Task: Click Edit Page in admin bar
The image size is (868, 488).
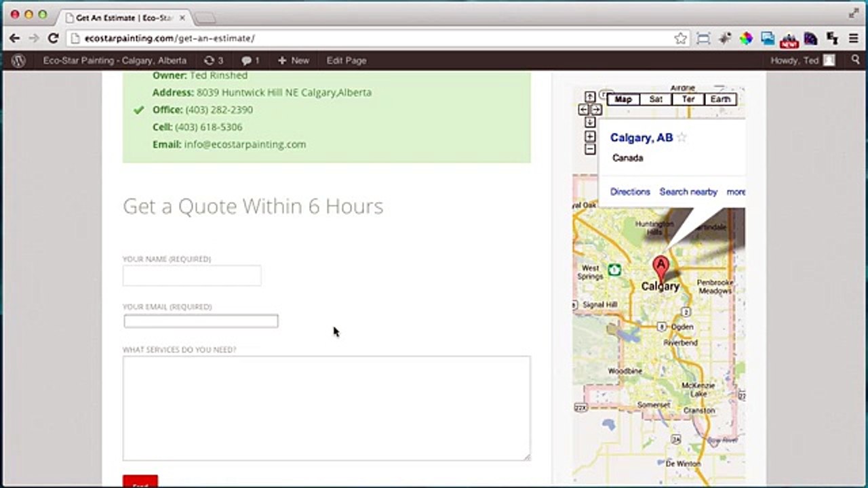Action: 347,60
